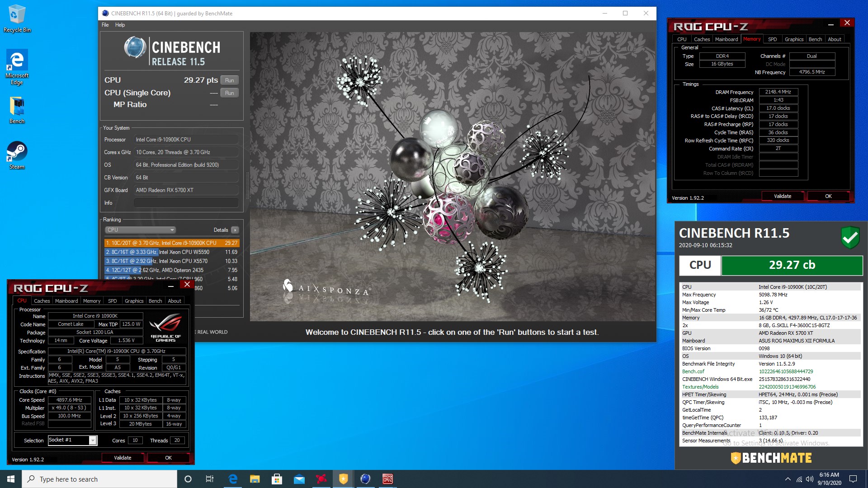The width and height of the screenshot is (868, 488).
Task: Open About tab in top-right CPU-Z
Action: coord(835,39)
